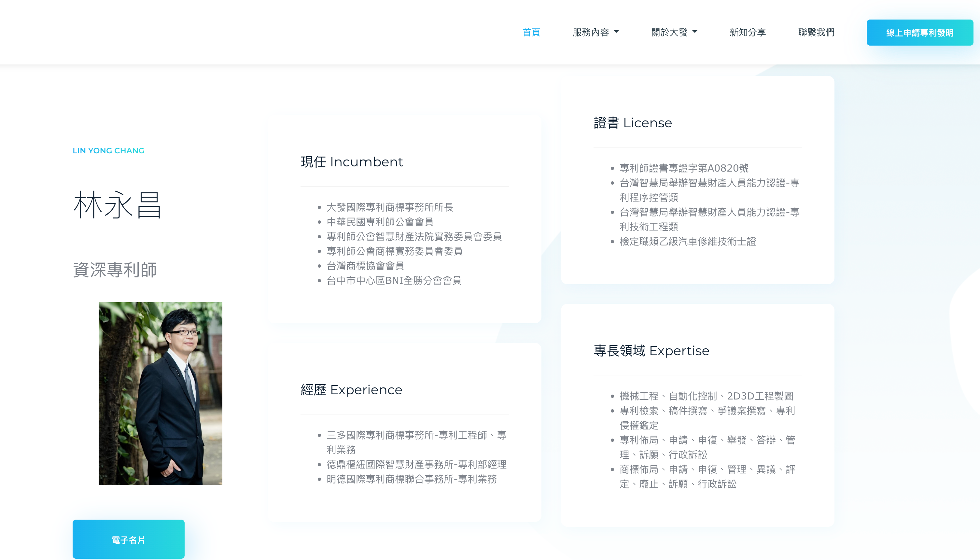Screen dimensions: 980x560
Task: Select 中華民國專利師公會會員 list item
Action: tap(380, 222)
